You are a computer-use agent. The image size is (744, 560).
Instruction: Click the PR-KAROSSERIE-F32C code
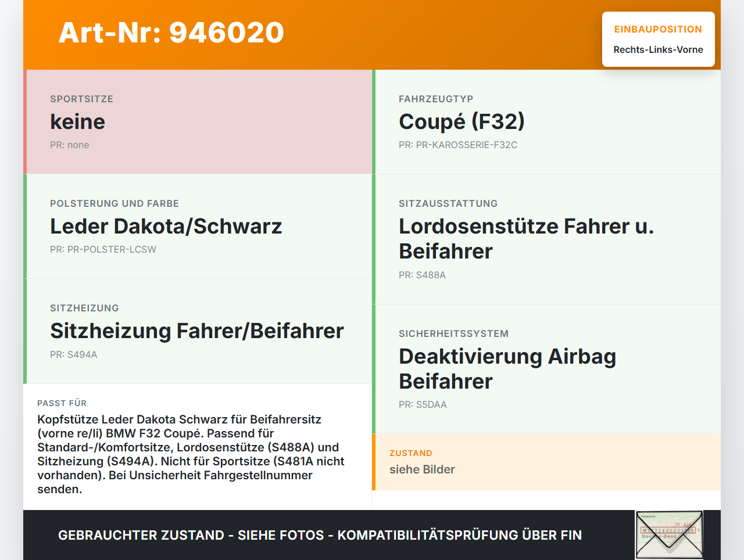(458, 145)
